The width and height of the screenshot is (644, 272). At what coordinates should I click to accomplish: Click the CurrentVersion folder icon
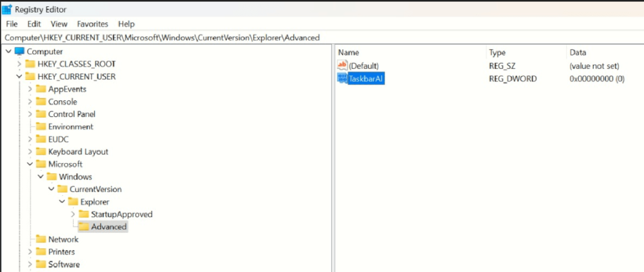[x=62, y=189]
